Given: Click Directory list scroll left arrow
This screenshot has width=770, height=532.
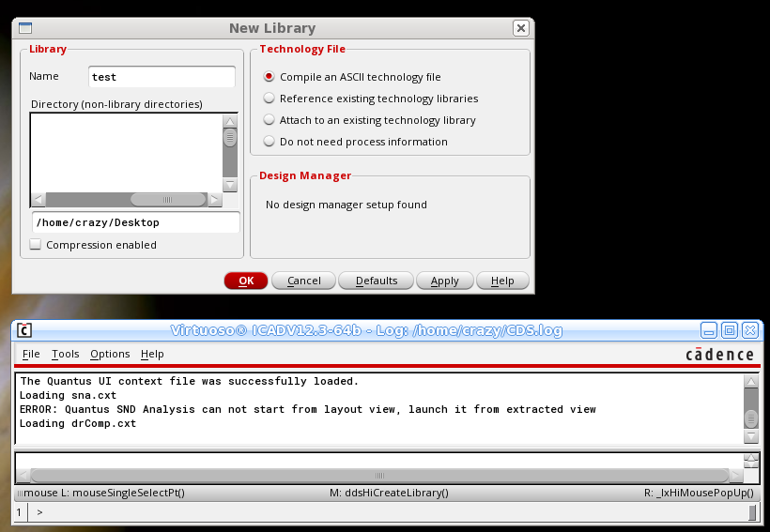Looking at the screenshot, I should 38,200.
